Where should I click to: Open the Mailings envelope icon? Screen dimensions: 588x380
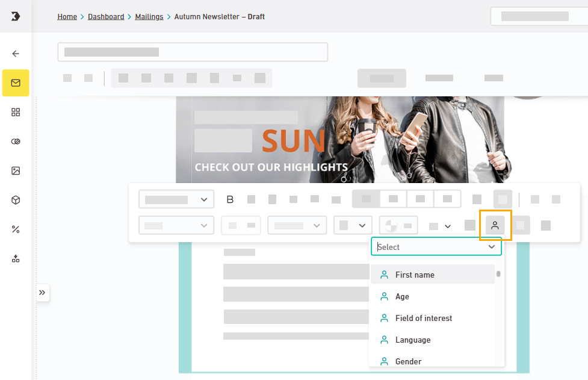16,83
